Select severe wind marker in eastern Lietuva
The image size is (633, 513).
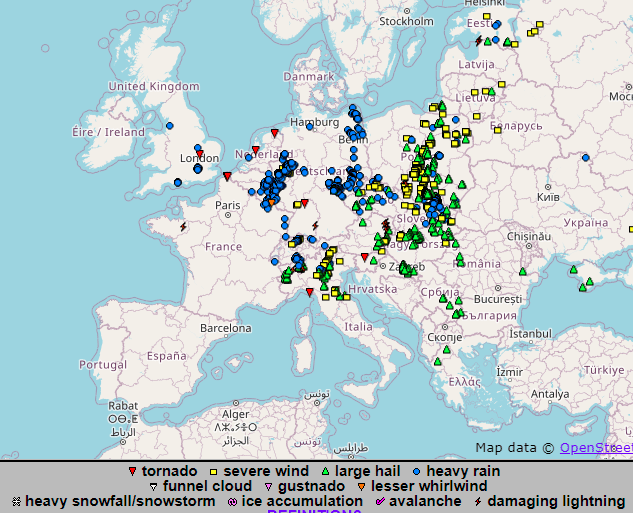502,84
